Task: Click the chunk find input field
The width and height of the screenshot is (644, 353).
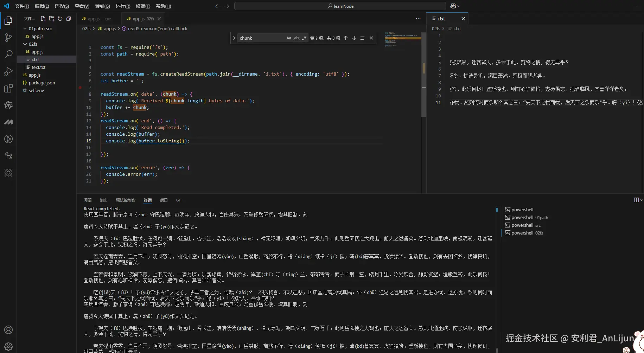Action: click(261, 38)
